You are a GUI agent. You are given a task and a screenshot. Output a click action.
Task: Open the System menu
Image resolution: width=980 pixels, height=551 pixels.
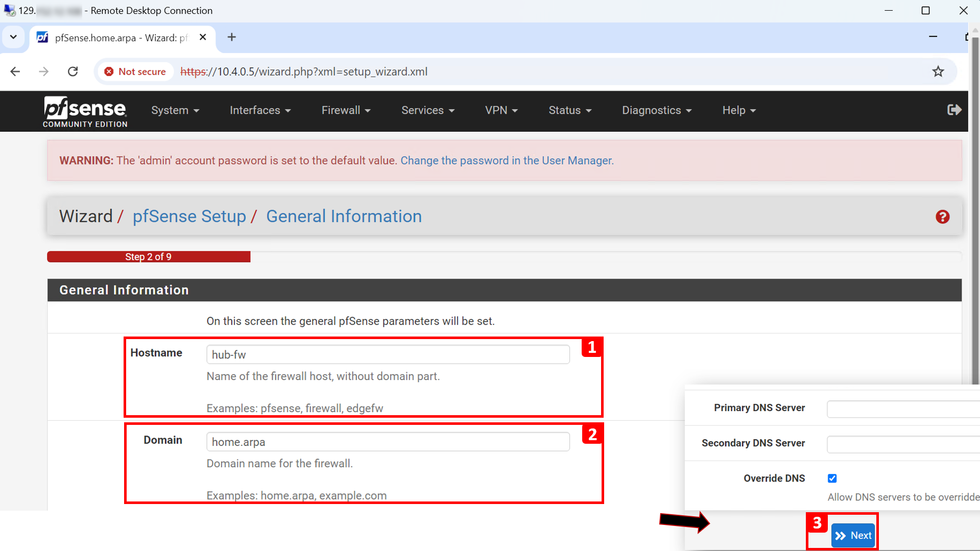pos(175,110)
